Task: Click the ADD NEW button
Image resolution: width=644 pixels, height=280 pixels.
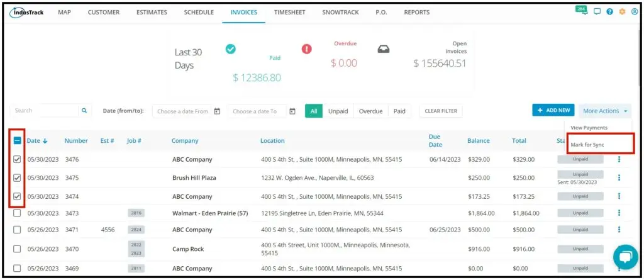Action: (553, 110)
